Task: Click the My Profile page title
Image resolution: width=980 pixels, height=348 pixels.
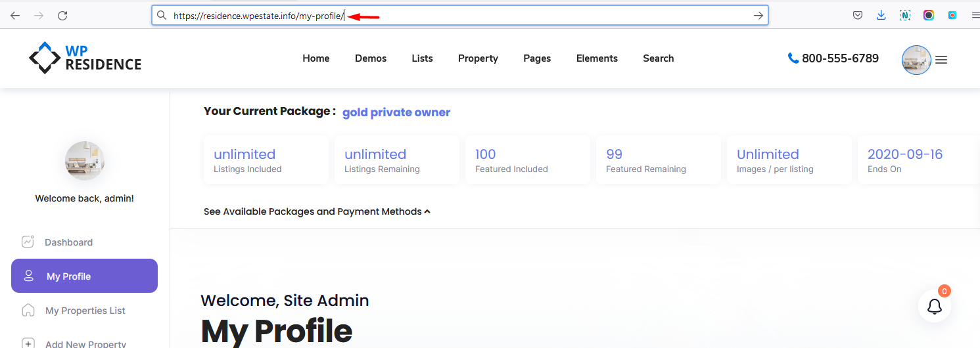Action: click(276, 332)
